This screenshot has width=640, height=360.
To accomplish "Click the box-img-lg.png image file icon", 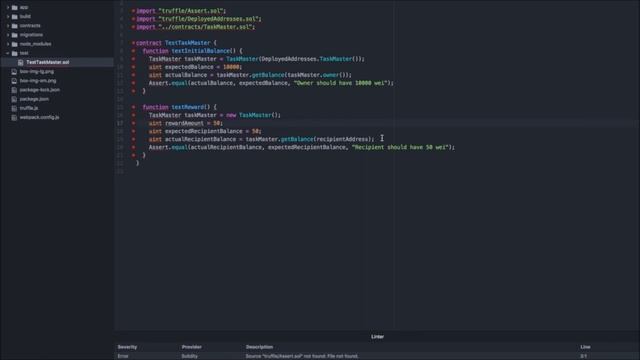I will pos(14,71).
